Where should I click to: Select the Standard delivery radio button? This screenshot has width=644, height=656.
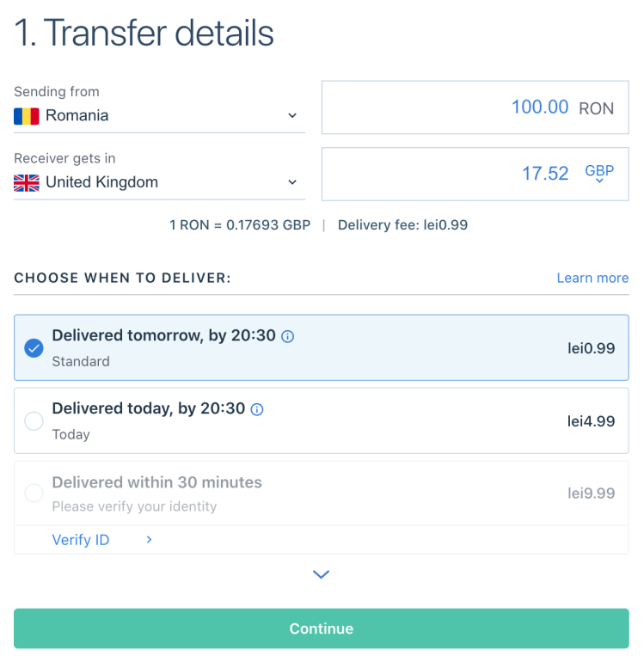(x=34, y=348)
